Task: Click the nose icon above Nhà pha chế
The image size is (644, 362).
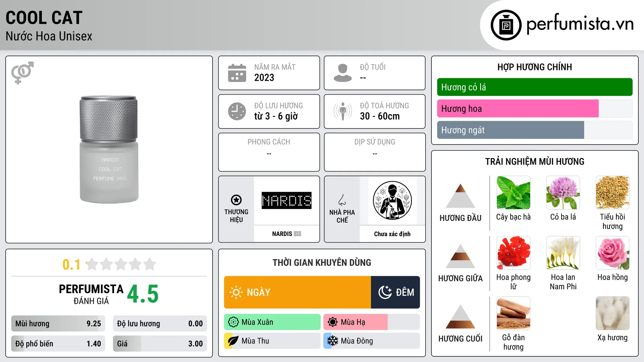Action: tap(342, 200)
